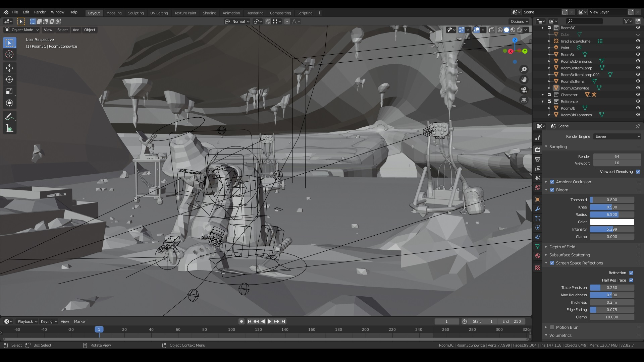Expand the Subsurface Scattering panel

click(570, 255)
